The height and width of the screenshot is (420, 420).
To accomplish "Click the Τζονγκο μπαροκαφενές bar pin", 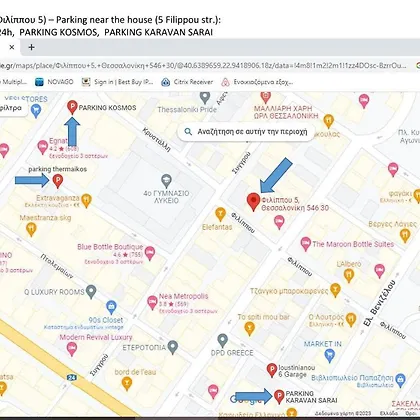I will coord(335,290).
